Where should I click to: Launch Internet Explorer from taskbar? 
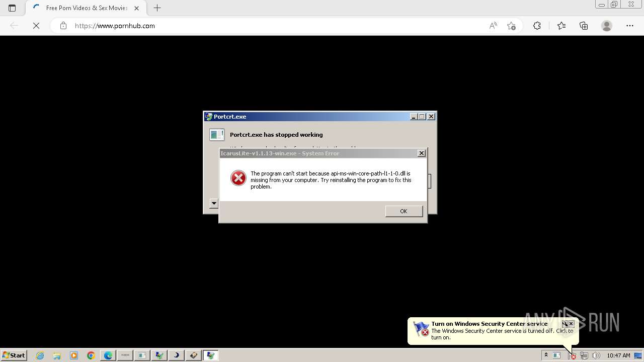coord(40,355)
